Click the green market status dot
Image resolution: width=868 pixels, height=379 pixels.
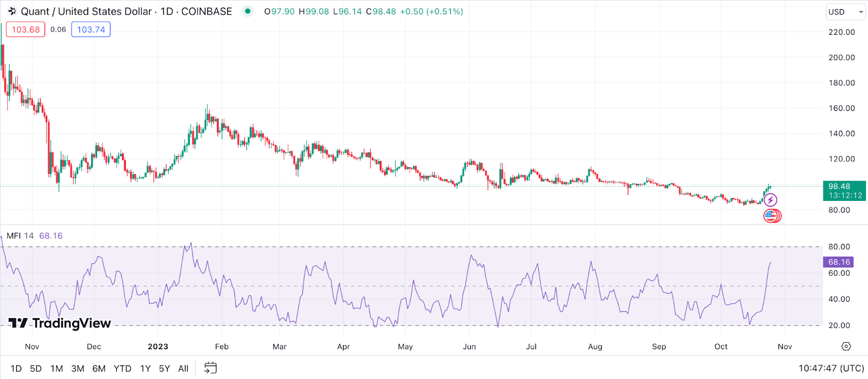point(247,11)
